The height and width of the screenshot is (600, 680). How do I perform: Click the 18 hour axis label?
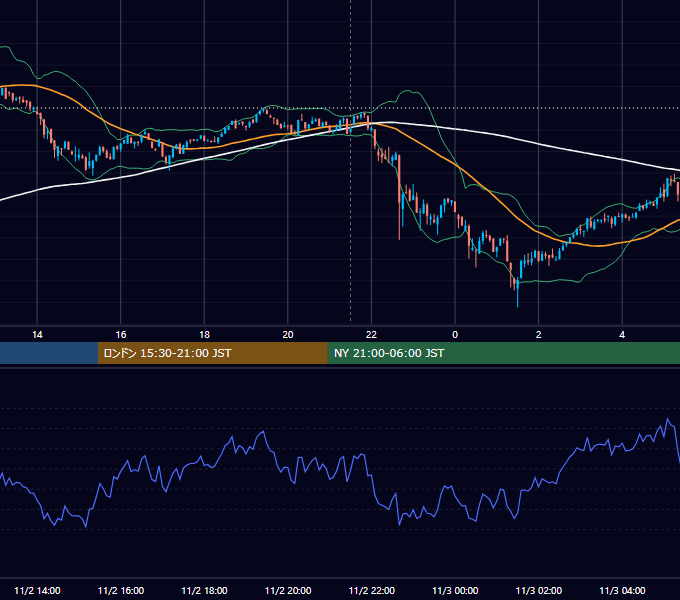pyautogui.click(x=204, y=335)
